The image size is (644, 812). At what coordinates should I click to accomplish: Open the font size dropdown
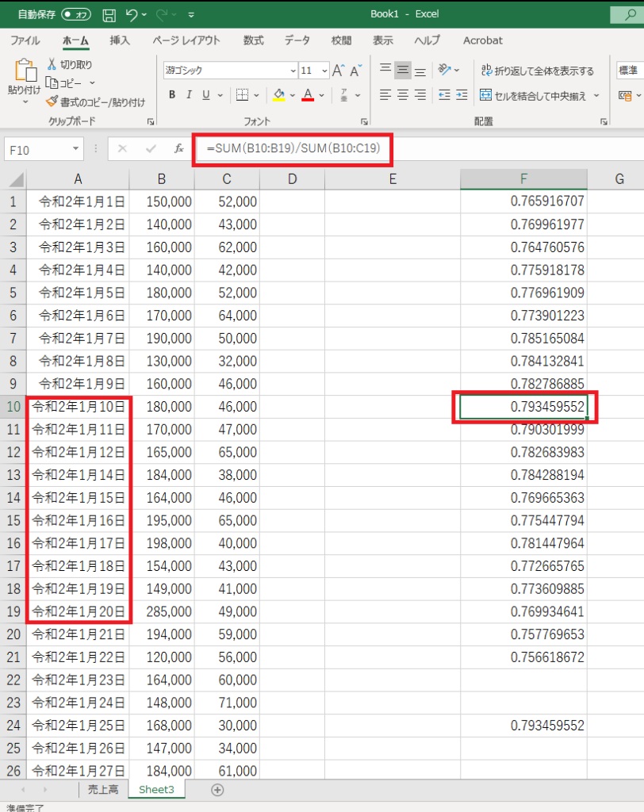pyautogui.click(x=324, y=70)
